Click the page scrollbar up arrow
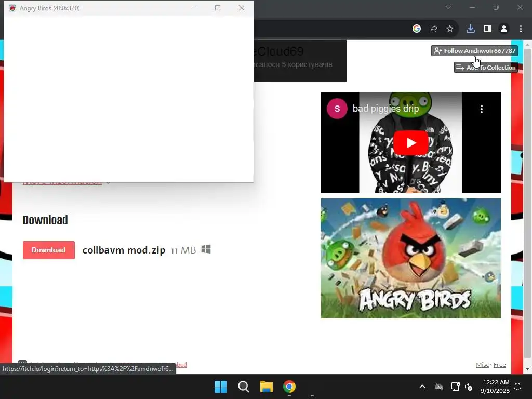532x399 pixels. coord(528,45)
